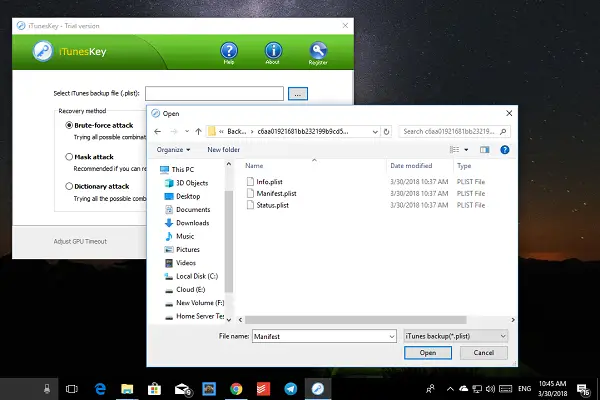
Task: Go forward in the Open dialog
Action: coord(174,132)
